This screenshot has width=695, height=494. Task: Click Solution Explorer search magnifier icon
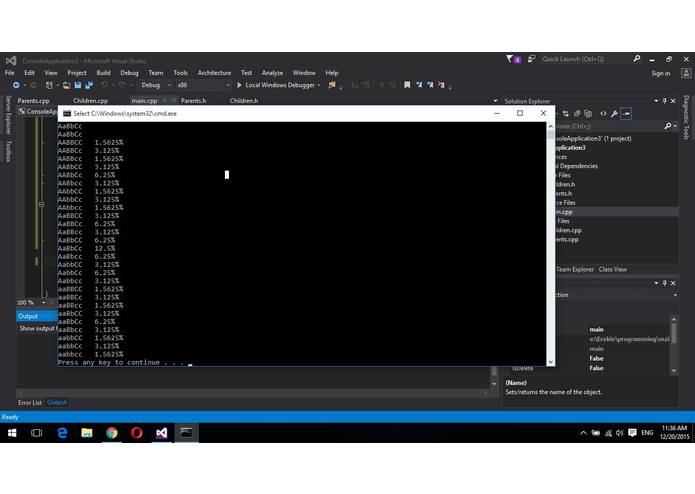pos(668,126)
